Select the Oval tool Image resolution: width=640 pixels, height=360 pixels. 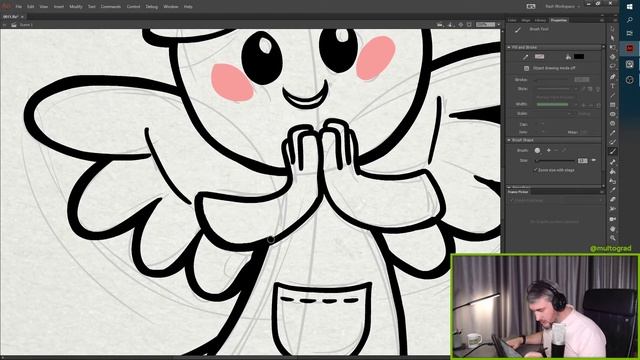click(x=613, y=114)
